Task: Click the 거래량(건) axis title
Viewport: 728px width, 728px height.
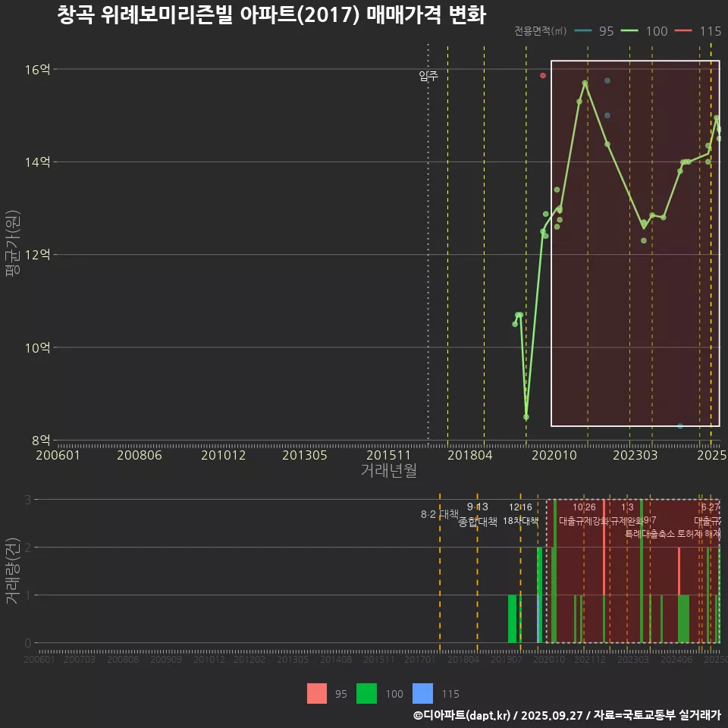Action: point(12,571)
